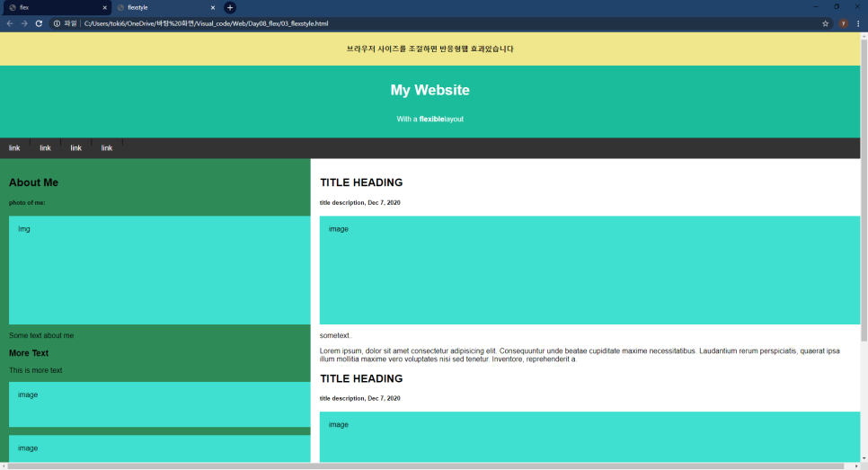Click the Korean notice text in yellow banner
868x470 pixels.
(x=430, y=49)
